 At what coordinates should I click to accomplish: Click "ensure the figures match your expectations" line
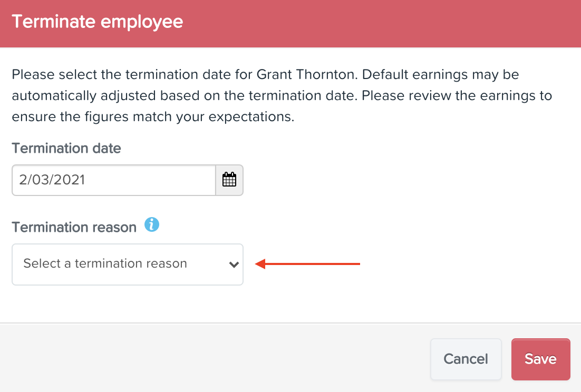[153, 117]
